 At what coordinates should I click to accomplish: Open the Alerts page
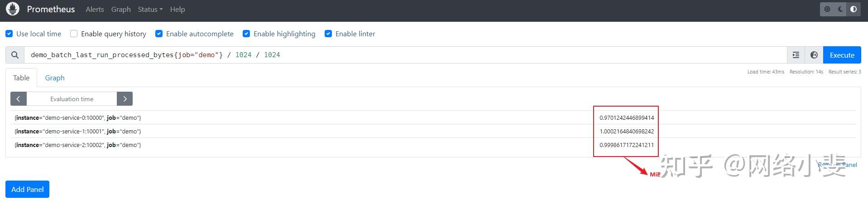(x=95, y=9)
